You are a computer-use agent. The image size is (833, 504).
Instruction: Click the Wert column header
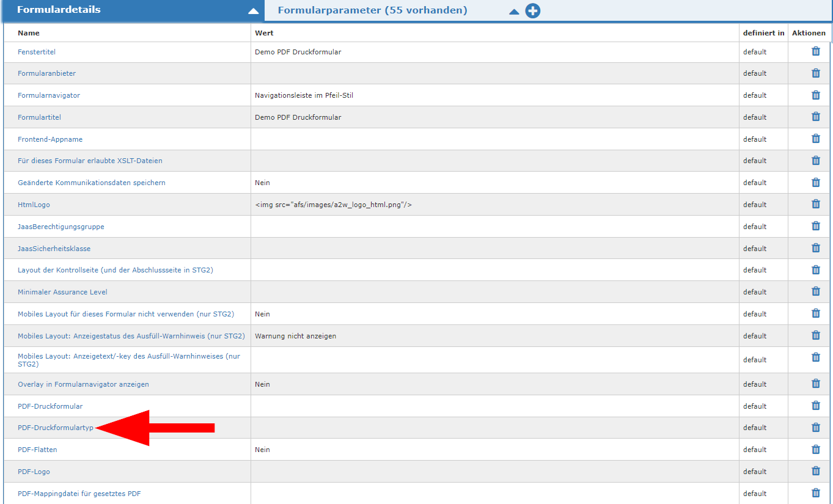pyautogui.click(x=264, y=33)
